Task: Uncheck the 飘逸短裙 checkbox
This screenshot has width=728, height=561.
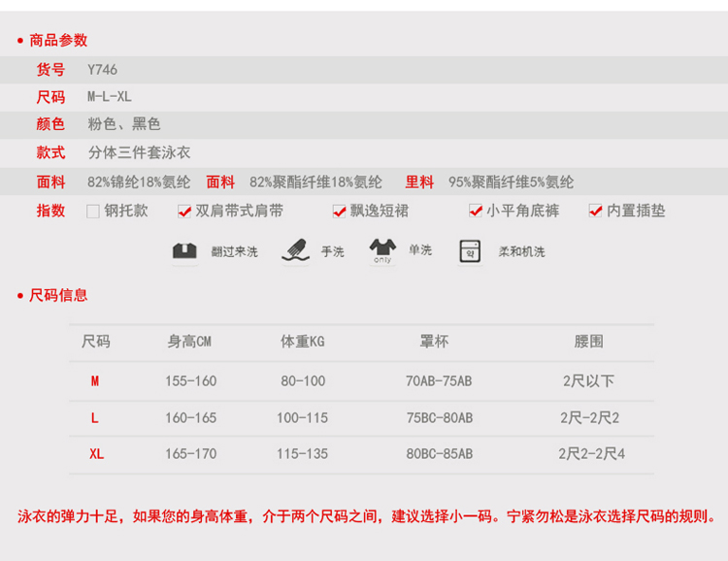Action: (x=340, y=211)
